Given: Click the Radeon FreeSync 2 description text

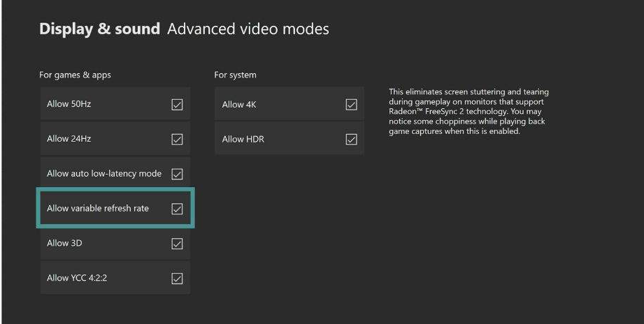Looking at the screenshot, I should point(468,112).
